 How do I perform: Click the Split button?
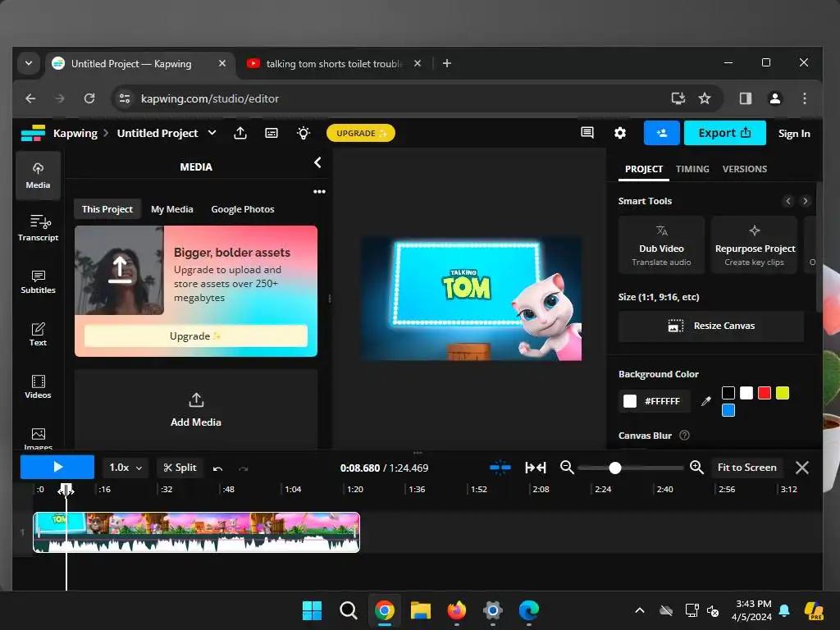click(180, 468)
